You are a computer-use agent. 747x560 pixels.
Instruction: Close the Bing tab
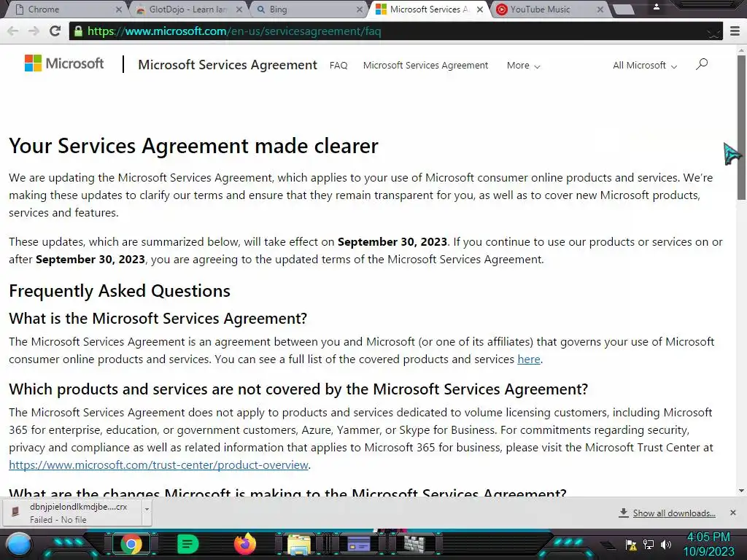tap(360, 9)
